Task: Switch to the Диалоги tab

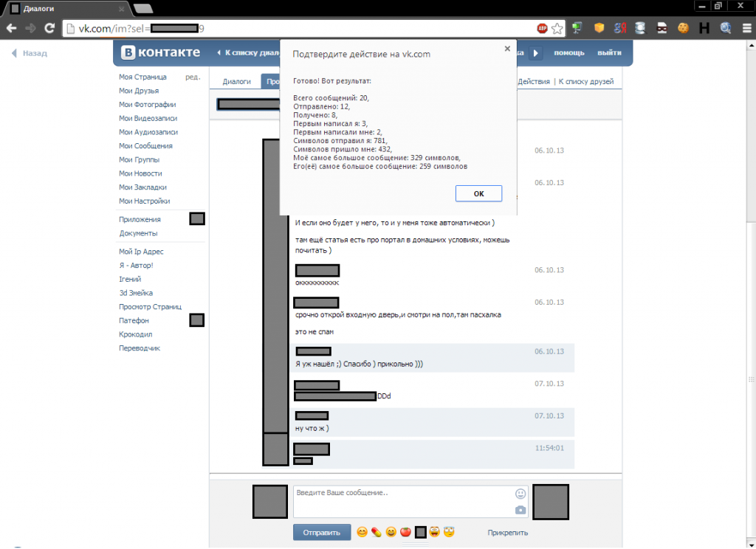Action: pos(236,81)
